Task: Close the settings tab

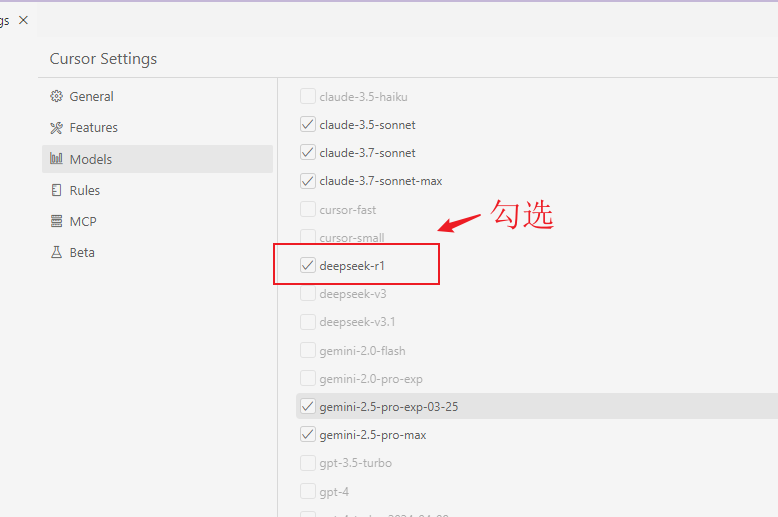Action: (23, 20)
